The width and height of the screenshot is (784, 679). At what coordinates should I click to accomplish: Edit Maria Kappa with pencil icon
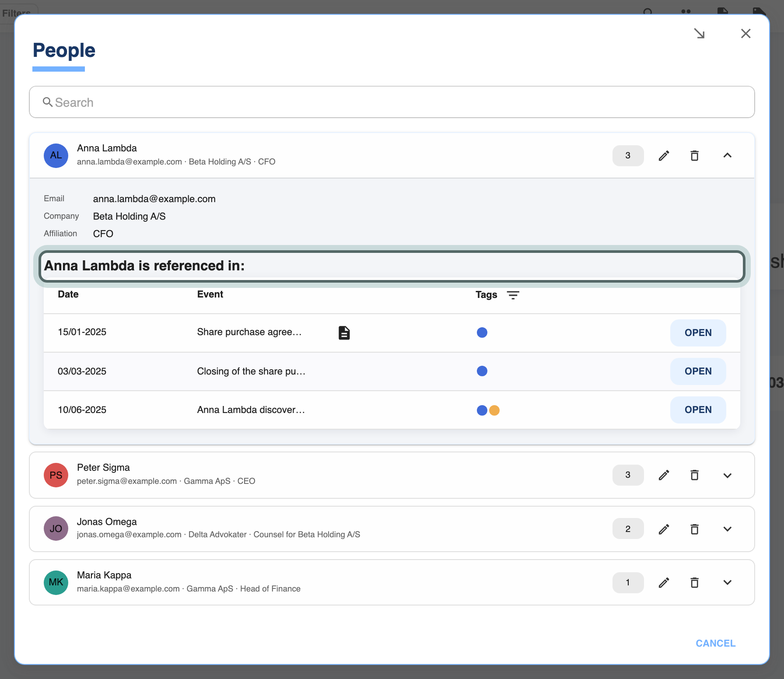pyautogui.click(x=664, y=583)
